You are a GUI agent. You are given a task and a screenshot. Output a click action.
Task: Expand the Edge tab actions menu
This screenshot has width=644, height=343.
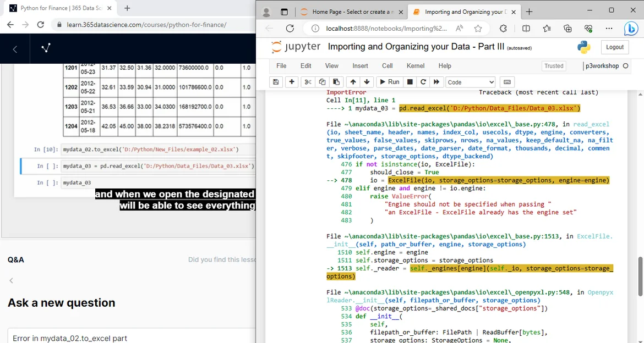(x=284, y=12)
